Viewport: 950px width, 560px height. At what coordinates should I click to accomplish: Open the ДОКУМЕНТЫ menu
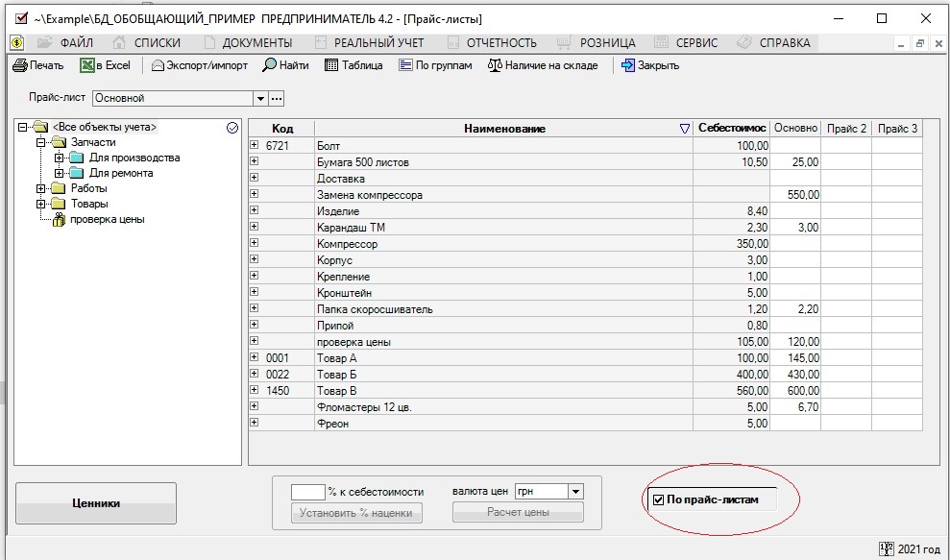[x=256, y=42]
